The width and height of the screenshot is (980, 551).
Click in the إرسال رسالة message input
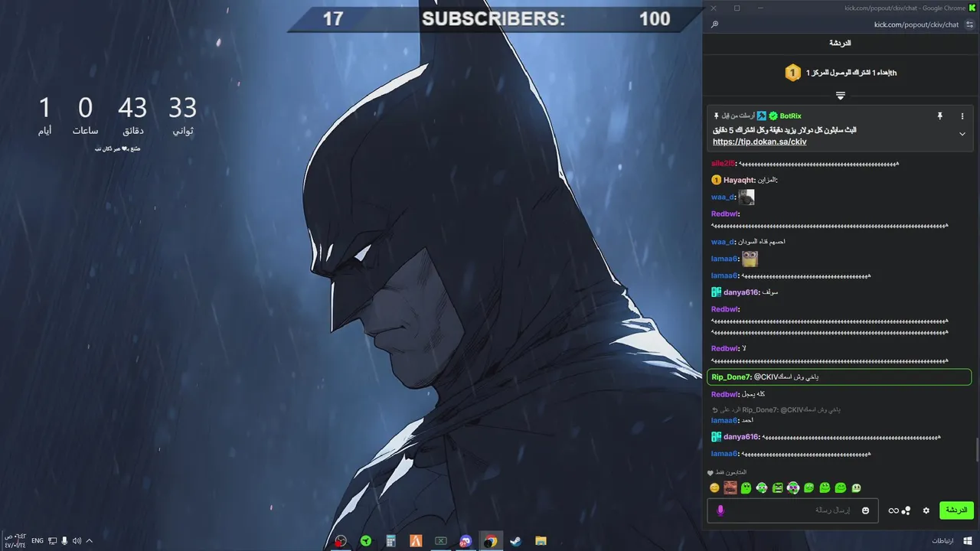click(792, 510)
